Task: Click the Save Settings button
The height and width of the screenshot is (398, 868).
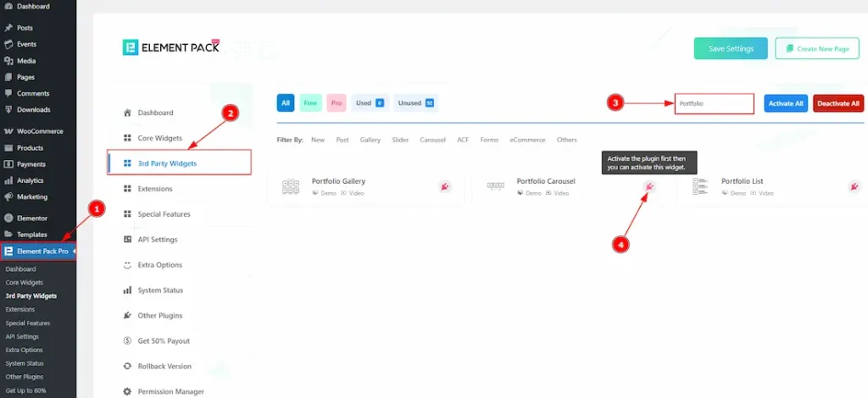Action: (x=731, y=48)
